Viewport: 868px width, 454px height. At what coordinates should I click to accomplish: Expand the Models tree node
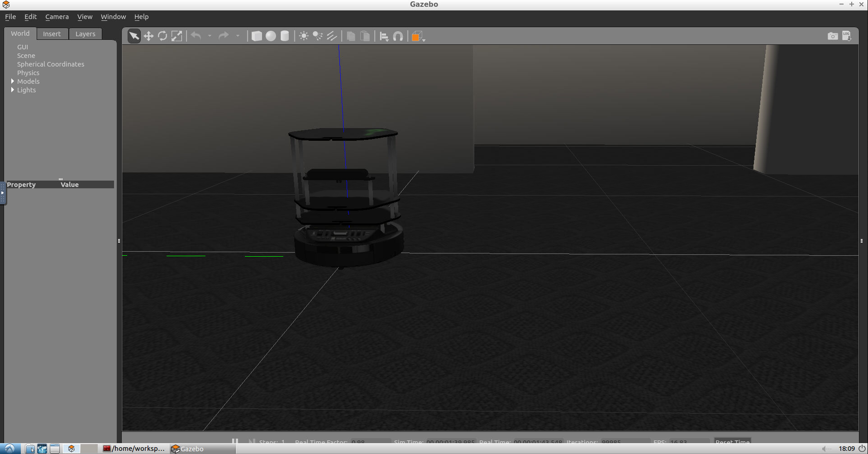pos(13,81)
